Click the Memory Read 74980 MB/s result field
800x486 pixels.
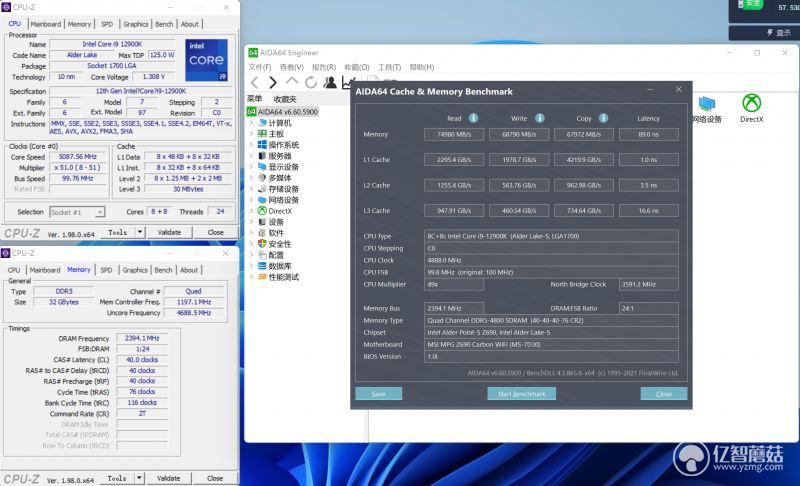click(x=454, y=134)
